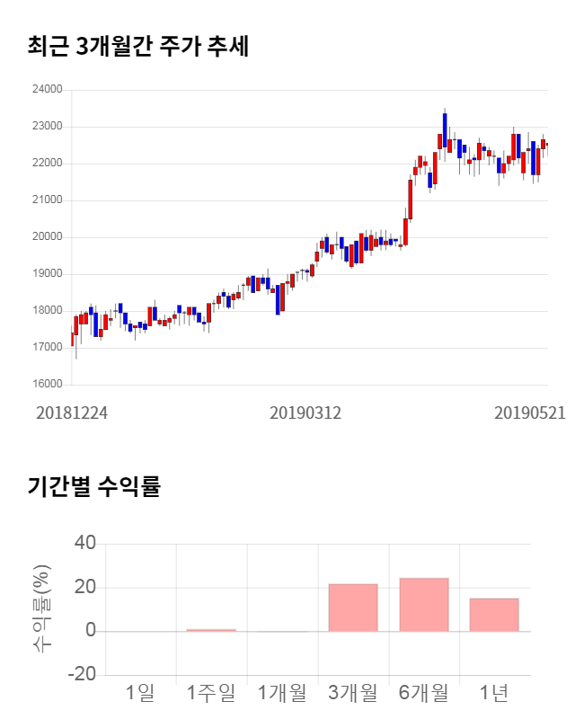This screenshot has width=575, height=728.
Task: Click the 20000 price axis label
Action: coord(48,237)
